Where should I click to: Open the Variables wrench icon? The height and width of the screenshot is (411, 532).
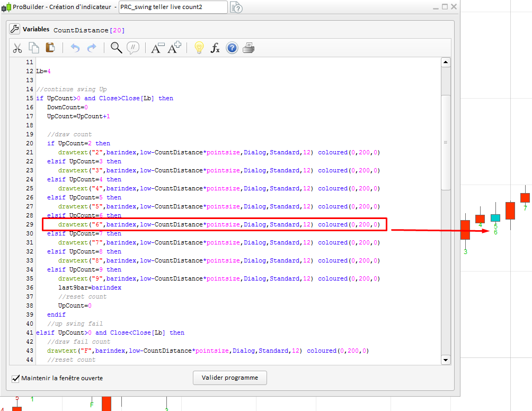click(x=15, y=29)
